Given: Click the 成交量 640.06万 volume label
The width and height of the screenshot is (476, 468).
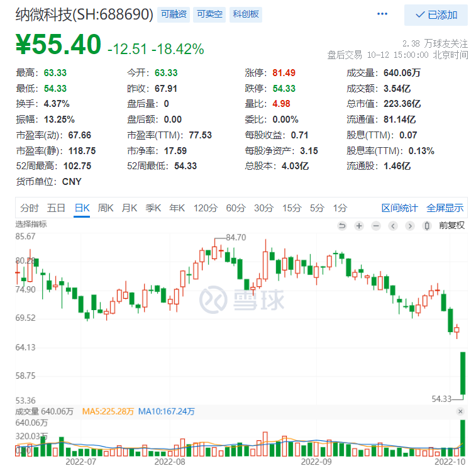Looking at the screenshot, I should 44,411.
